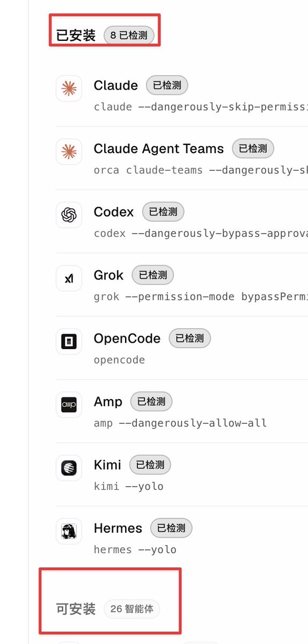Click the OpenCode square icon
308x644 pixels.
[x=69, y=341]
